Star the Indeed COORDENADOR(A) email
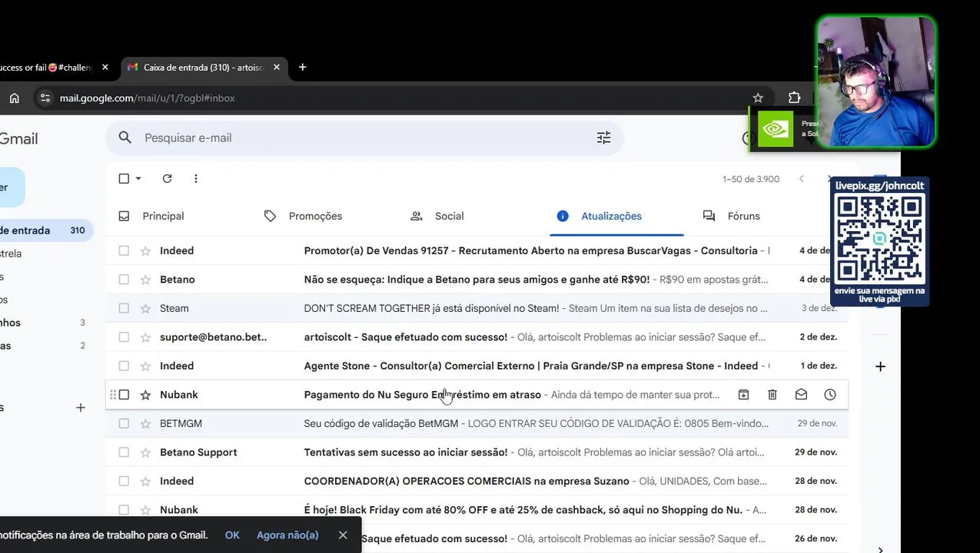 pos(145,481)
